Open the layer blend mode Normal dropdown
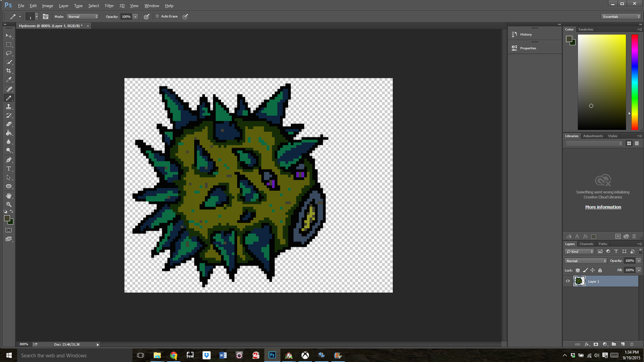The height and width of the screenshot is (362, 644). point(585,261)
